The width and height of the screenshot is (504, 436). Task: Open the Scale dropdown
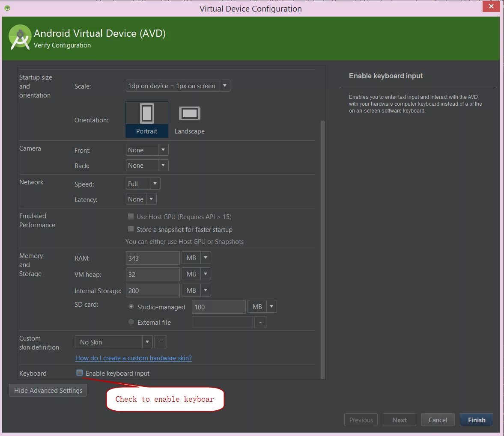point(178,86)
